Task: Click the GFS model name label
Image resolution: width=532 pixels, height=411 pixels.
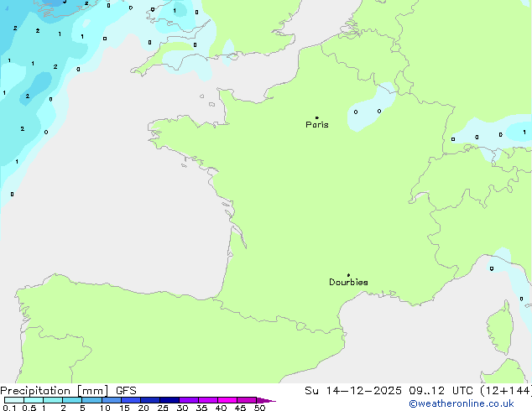Action: pos(126,391)
